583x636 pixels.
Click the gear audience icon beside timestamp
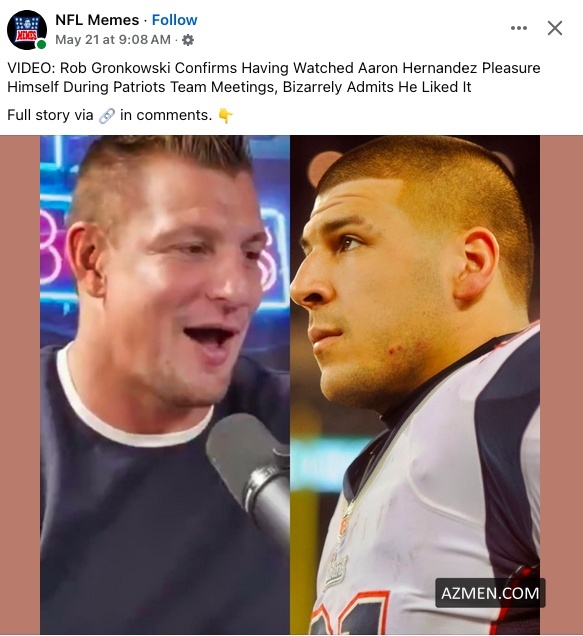coord(188,40)
